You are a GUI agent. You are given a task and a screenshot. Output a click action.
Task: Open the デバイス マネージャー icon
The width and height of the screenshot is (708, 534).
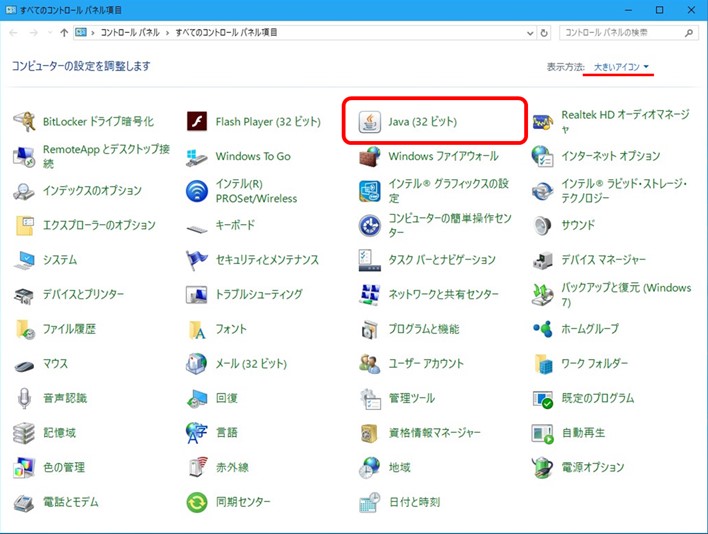[543, 260]
